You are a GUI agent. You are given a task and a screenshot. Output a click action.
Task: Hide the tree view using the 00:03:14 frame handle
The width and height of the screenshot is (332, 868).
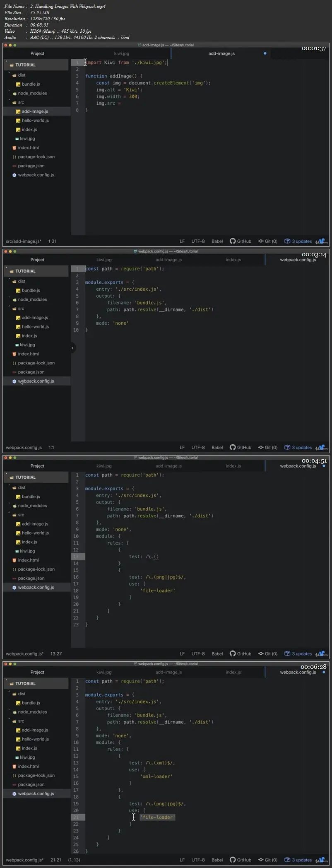[72, 348]
